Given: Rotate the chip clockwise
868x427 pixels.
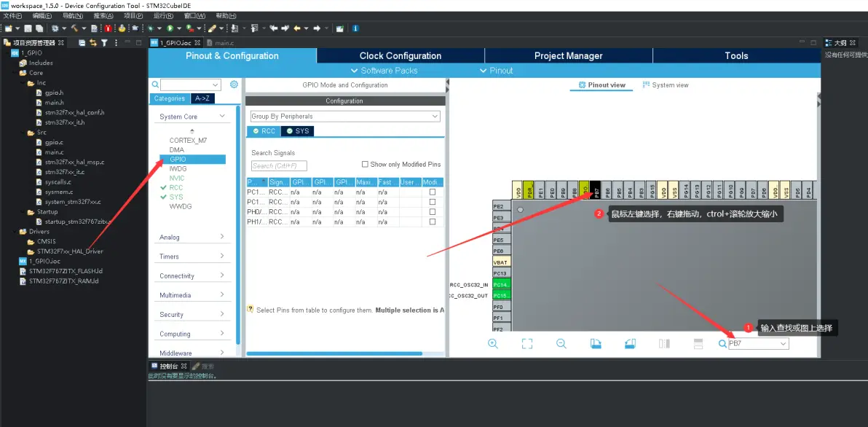Looking at the screenshot, I should 596,344.
